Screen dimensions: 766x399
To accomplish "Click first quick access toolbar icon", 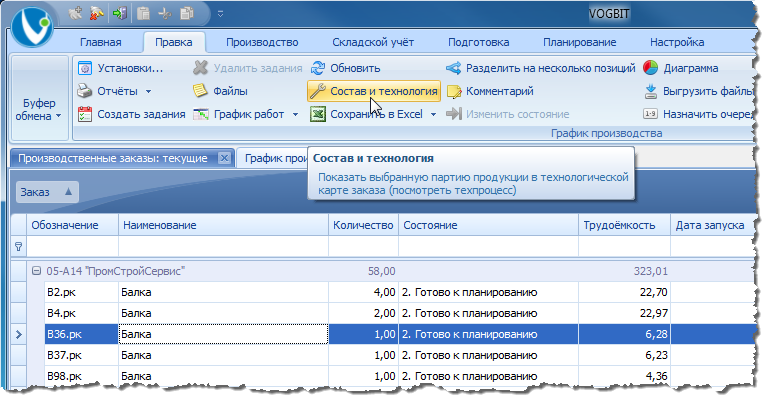I will coord(75,13).
